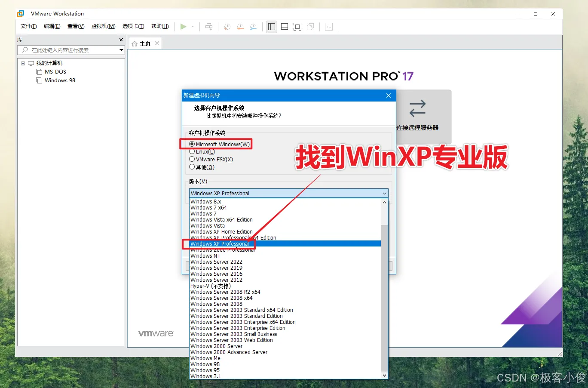Choose Windows Server 2008 R2 x64
Viewport: 588px width, 388px height.
pyautogui.click(x=285, y=292)
